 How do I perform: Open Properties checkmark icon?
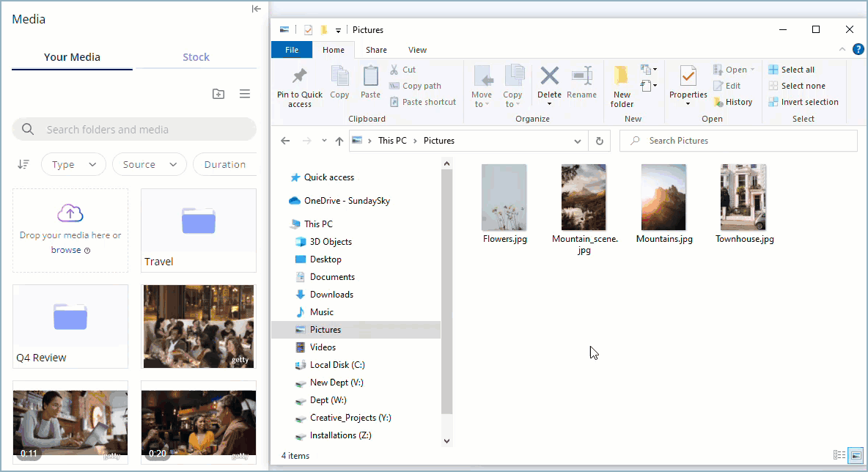(x=688, y=75)
